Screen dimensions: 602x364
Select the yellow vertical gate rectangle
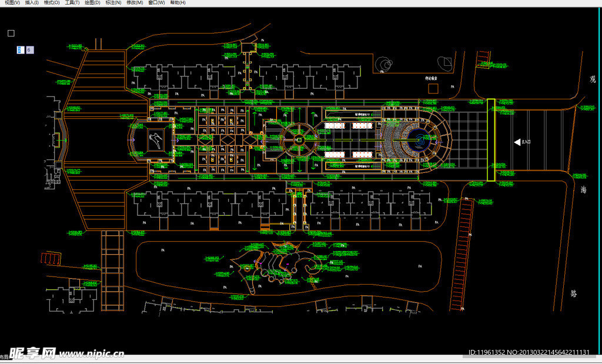(x=491, y=140)
